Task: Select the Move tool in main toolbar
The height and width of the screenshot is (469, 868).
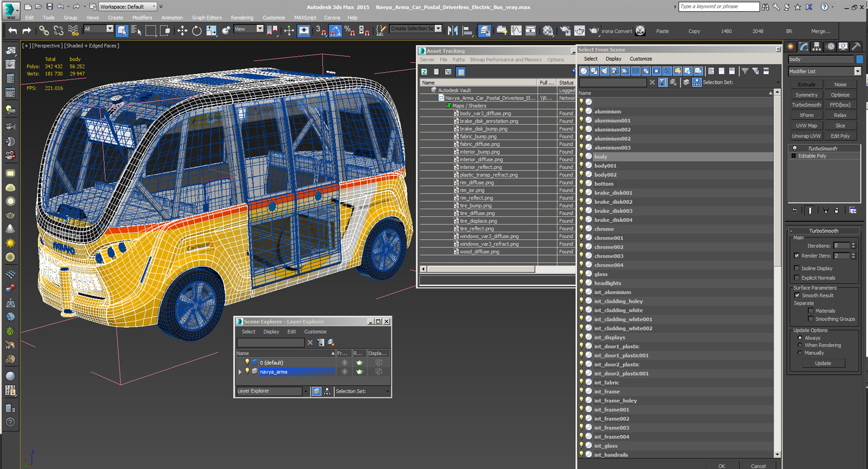Action: [182, 30]
